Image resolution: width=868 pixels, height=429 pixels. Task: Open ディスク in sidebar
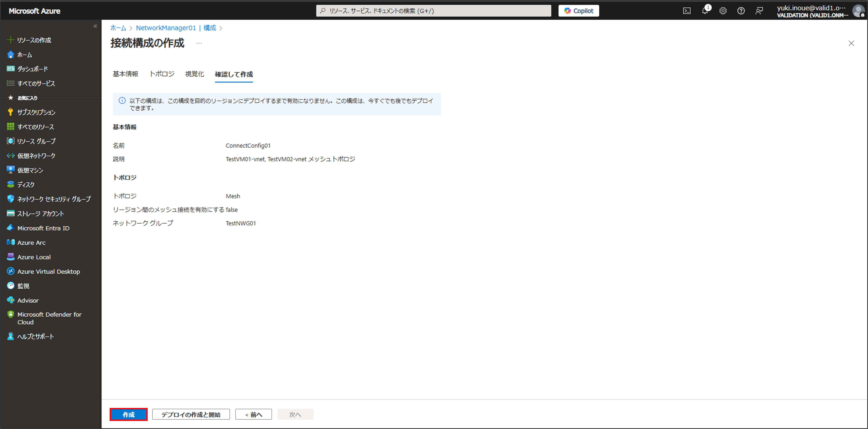[x=20, y=185]
